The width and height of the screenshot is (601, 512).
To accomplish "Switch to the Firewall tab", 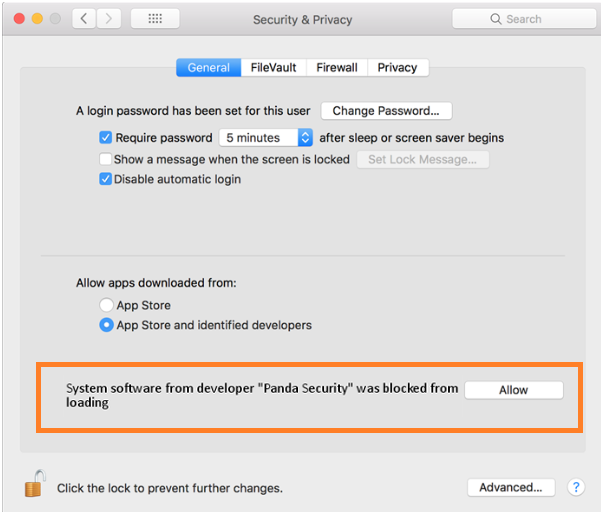I will [337, 67].
